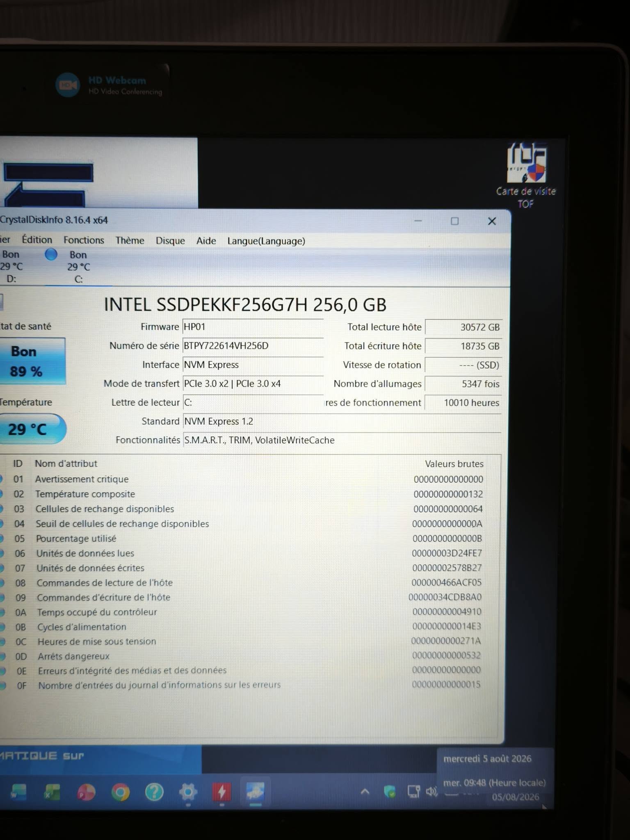Open Excel from the taskbar
Viewport: 630px width, 840px height.
point(52,792)
